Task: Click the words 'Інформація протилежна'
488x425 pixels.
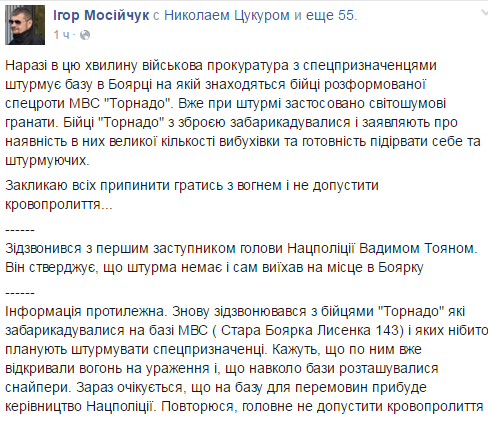Action: pos(85,311)
